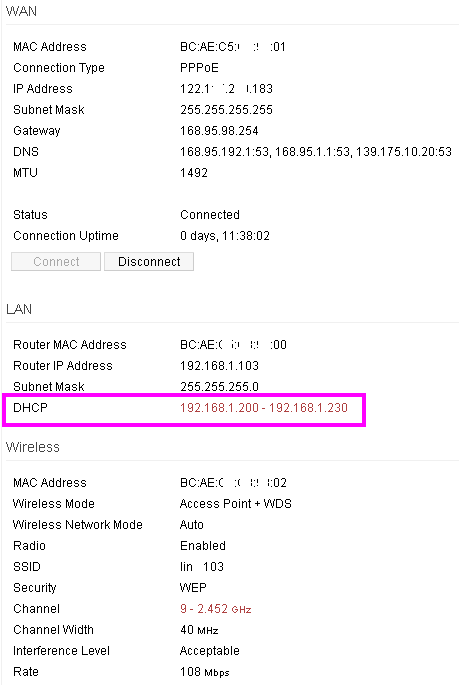Click the DNS servers list value
Viewport: 459px width, 685px height.
coord(316,152)
